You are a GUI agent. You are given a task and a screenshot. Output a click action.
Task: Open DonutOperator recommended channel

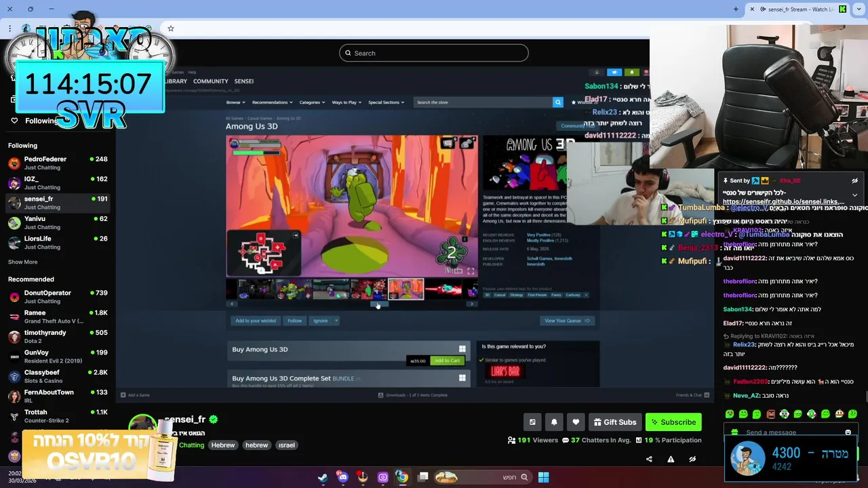pos(58,297)
